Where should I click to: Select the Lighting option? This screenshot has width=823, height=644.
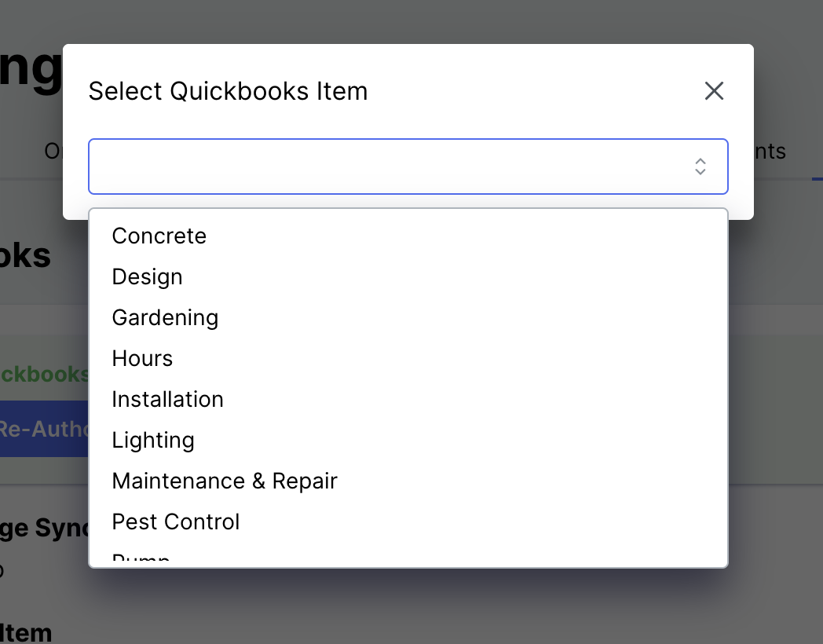point(153,440)
